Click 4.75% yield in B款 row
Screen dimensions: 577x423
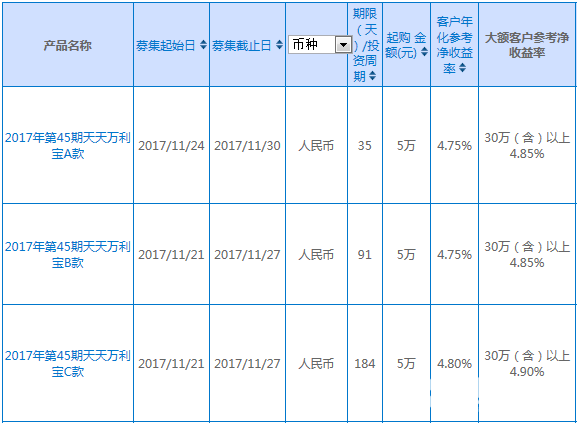click(454, 255)
